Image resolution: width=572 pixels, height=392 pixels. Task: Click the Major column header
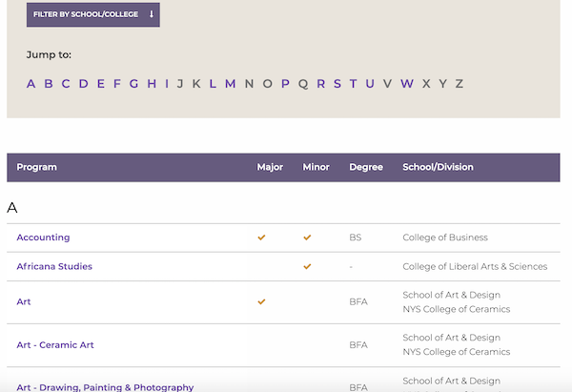click(270, 167)
